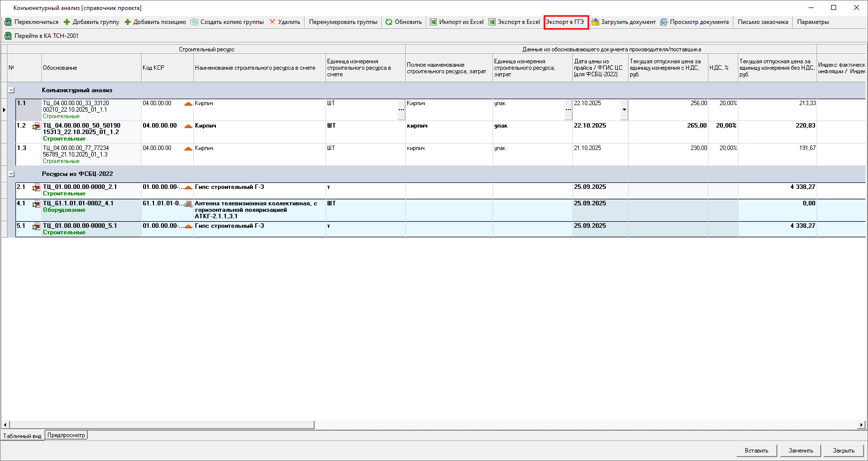Select the Табличный вид tab

[22, 436]
